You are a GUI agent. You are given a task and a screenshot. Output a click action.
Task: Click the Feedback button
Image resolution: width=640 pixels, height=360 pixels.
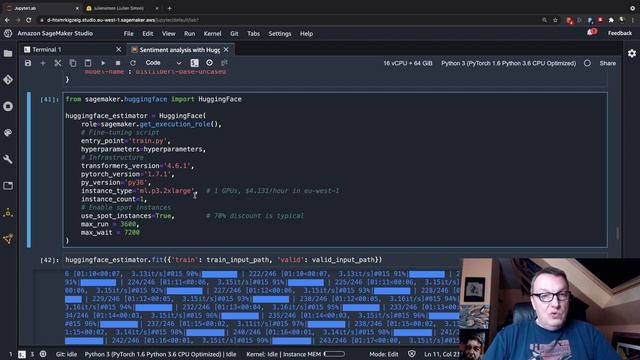pyautogui.click(x=620, y=33)
